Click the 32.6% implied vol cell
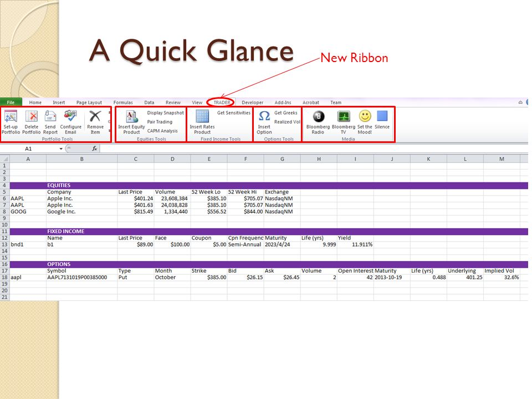 [x=502, y=277]
